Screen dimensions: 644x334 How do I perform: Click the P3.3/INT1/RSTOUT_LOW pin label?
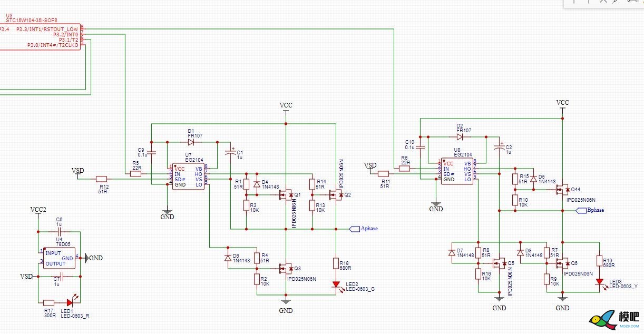47,28
